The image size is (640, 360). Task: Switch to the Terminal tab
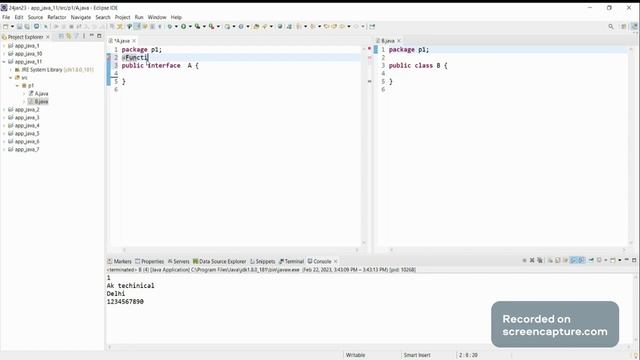pyautogui.click(x=291, y=261)
